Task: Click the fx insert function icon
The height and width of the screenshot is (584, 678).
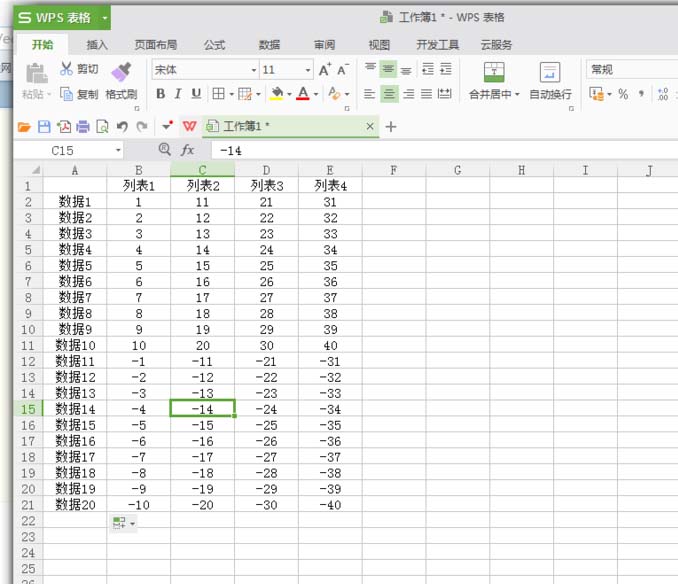Action: click(x=187, y=150)
